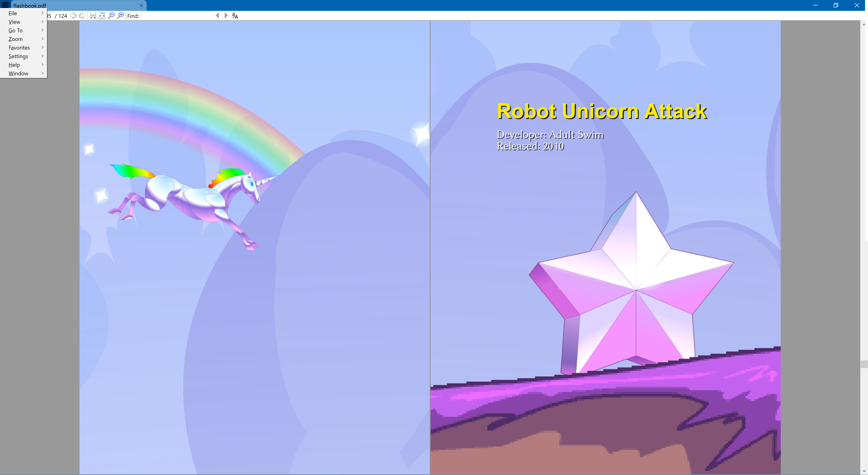868x475 pixels.
Task: Click the Find Next arrow
Action: [x=226, y=16]
